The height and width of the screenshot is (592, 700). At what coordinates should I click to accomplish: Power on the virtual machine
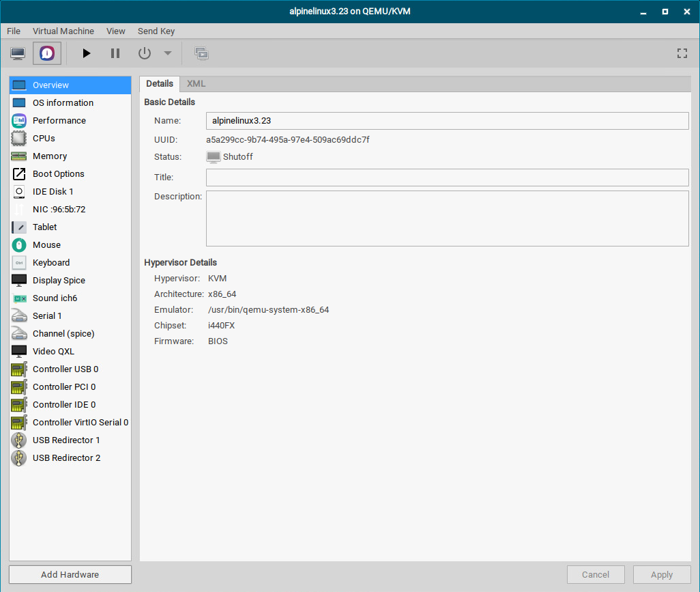click(x=86, y=54)
